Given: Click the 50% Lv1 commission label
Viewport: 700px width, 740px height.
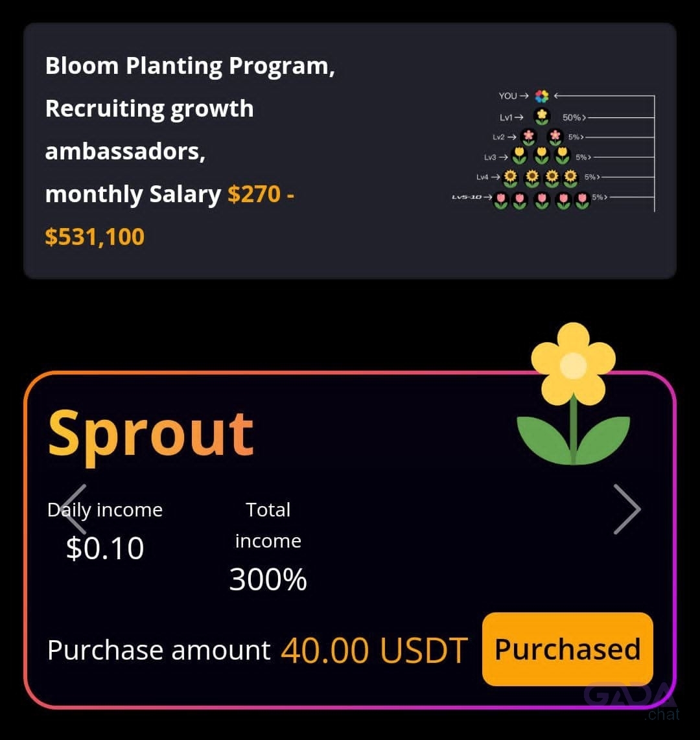Looking at the screenshot, I should click(571, 117).
